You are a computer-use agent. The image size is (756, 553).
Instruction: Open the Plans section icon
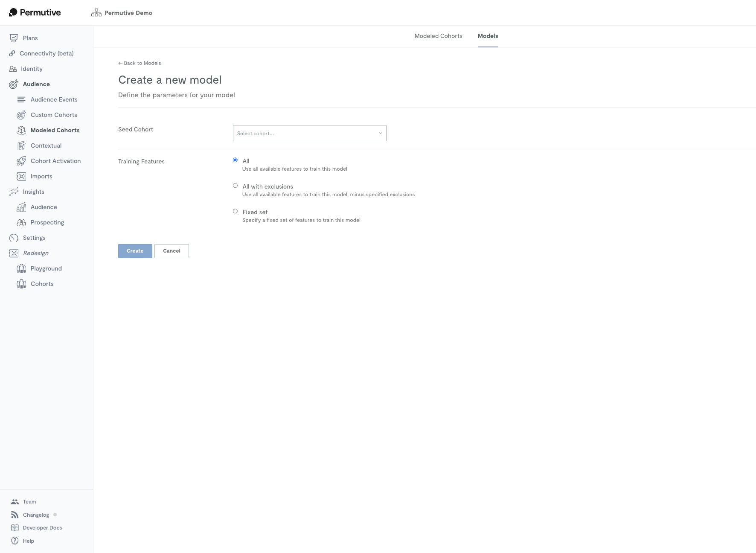tap(14, 38)
